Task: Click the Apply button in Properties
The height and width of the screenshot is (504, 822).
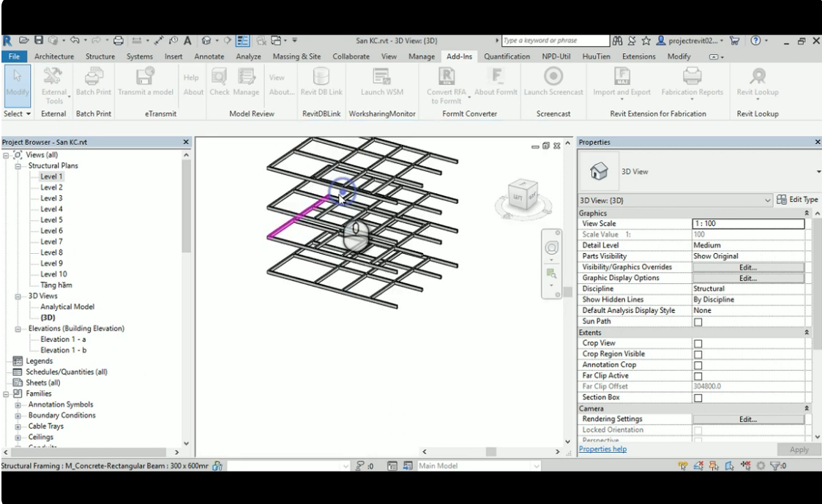Action: click(x=799, y=450)
